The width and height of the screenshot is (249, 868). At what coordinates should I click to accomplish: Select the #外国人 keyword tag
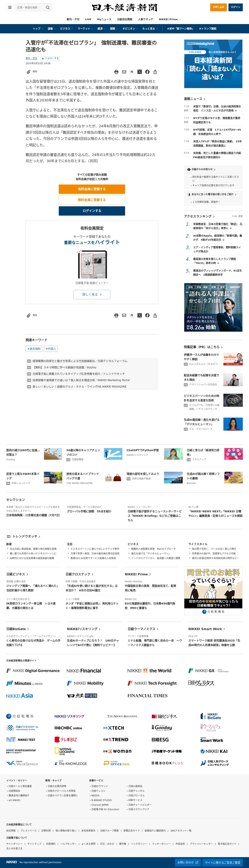coord(51,348)
